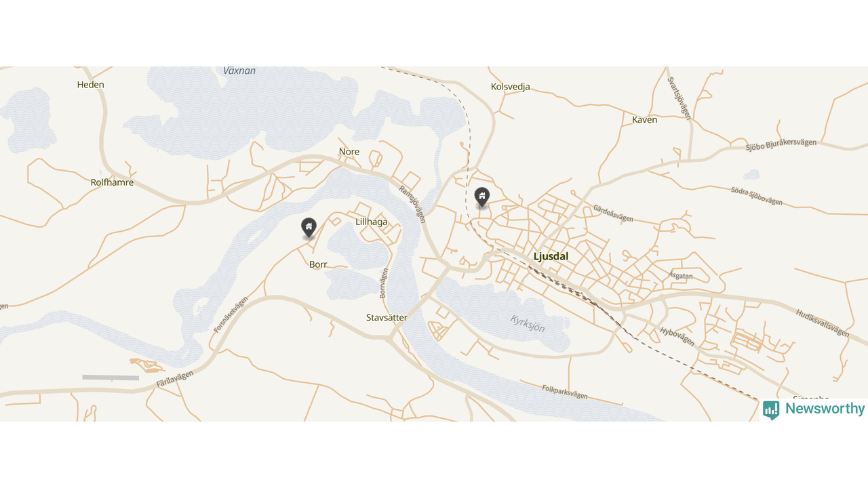The image size is (868, 488).
Task: Select the Nore place label
Action: 349,152
